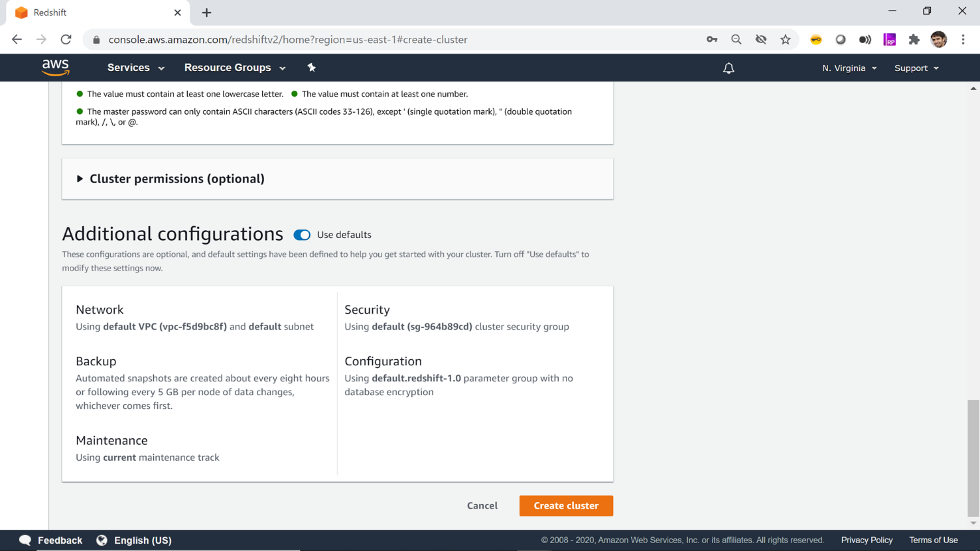
Task: Click the Create cluster button
Action: (566, 506)
